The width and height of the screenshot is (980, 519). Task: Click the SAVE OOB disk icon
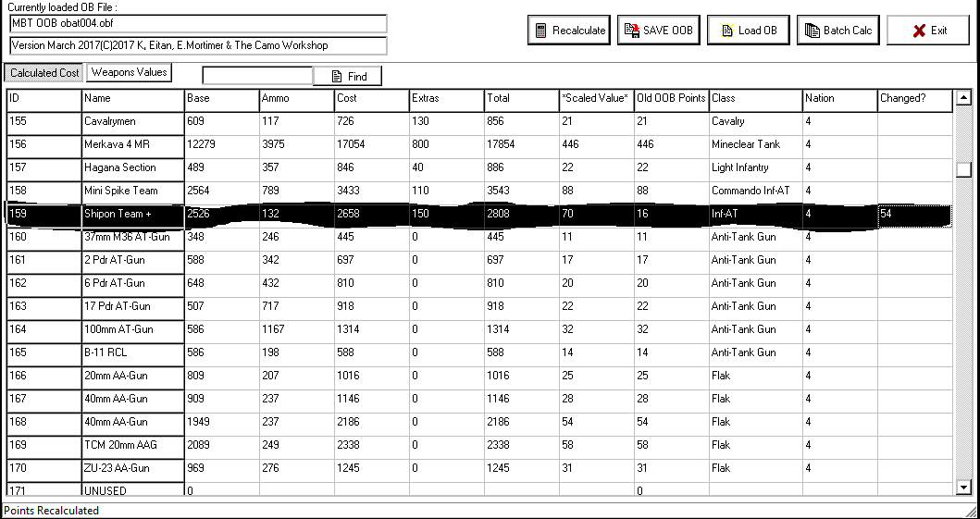[632, 31]
